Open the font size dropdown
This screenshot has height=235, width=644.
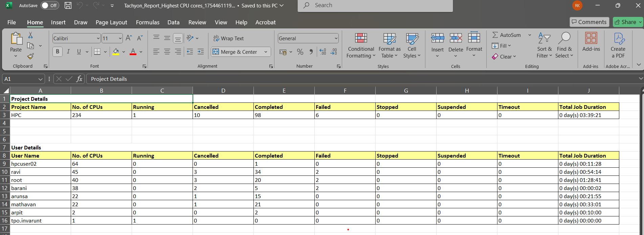click(x=120, y=38)
